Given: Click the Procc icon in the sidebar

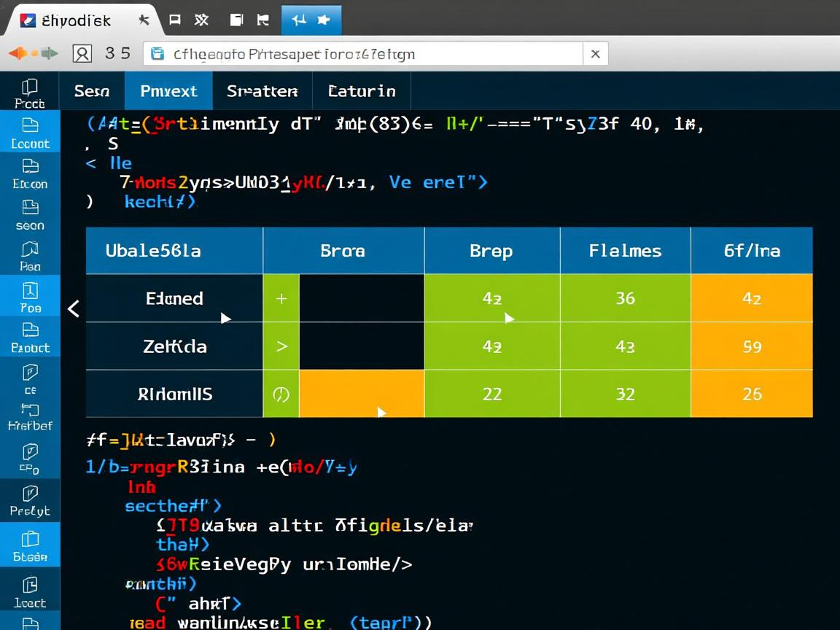Looking at the screenshot, I should (29, 92).
